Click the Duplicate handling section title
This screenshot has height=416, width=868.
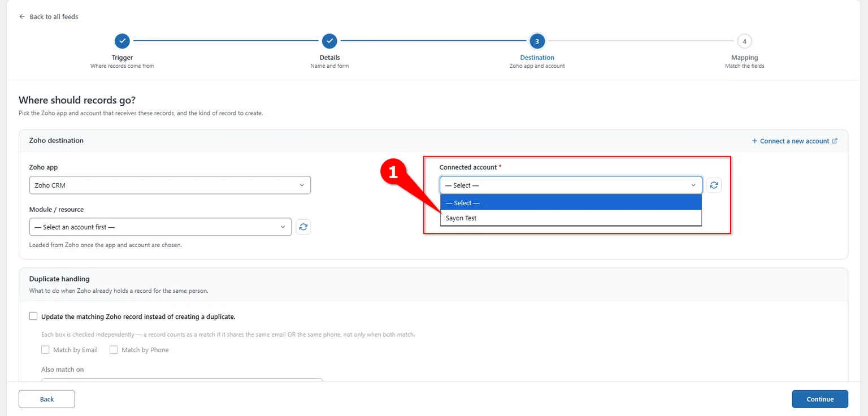[59, 279]
